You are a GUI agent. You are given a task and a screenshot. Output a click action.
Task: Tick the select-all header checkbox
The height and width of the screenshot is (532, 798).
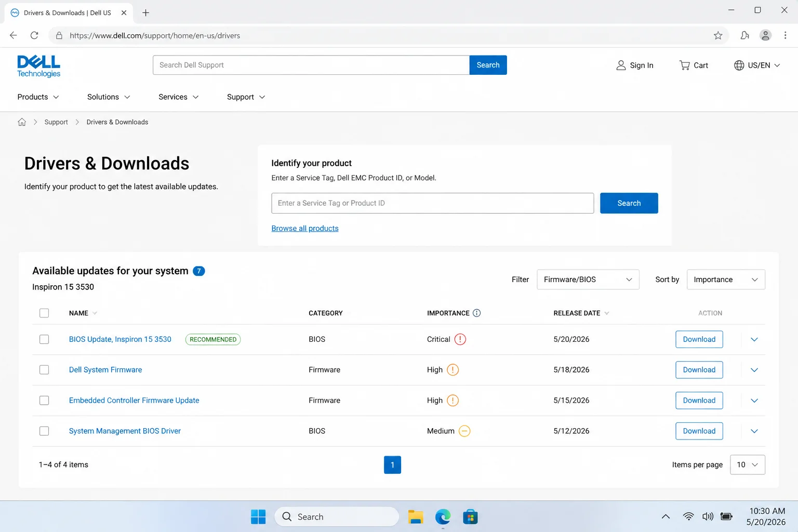pos(44,313)
